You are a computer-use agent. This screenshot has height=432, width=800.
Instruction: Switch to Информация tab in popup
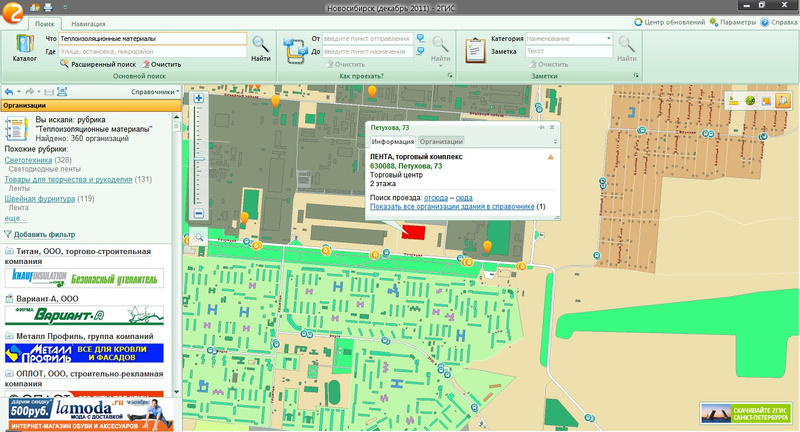tap(392, 142)
